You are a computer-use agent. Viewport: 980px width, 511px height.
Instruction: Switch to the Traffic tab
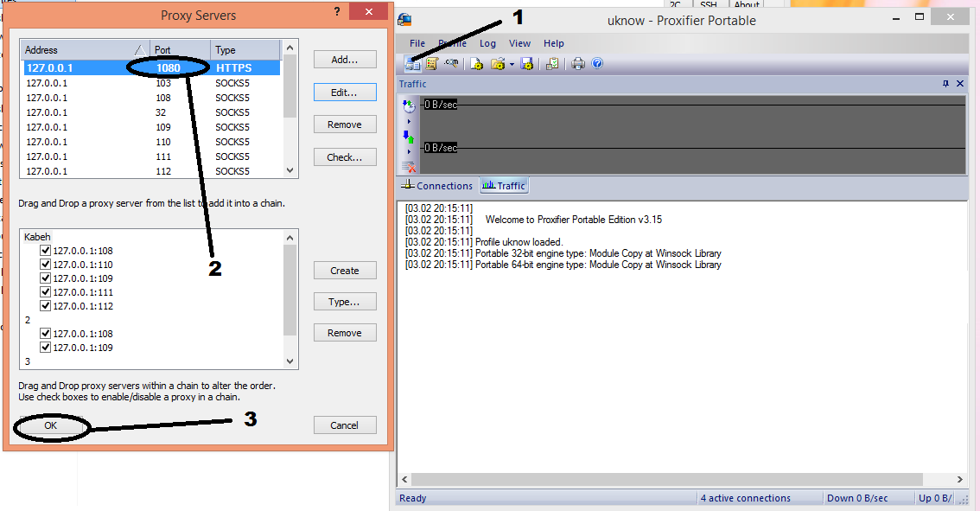coord(504,186)
